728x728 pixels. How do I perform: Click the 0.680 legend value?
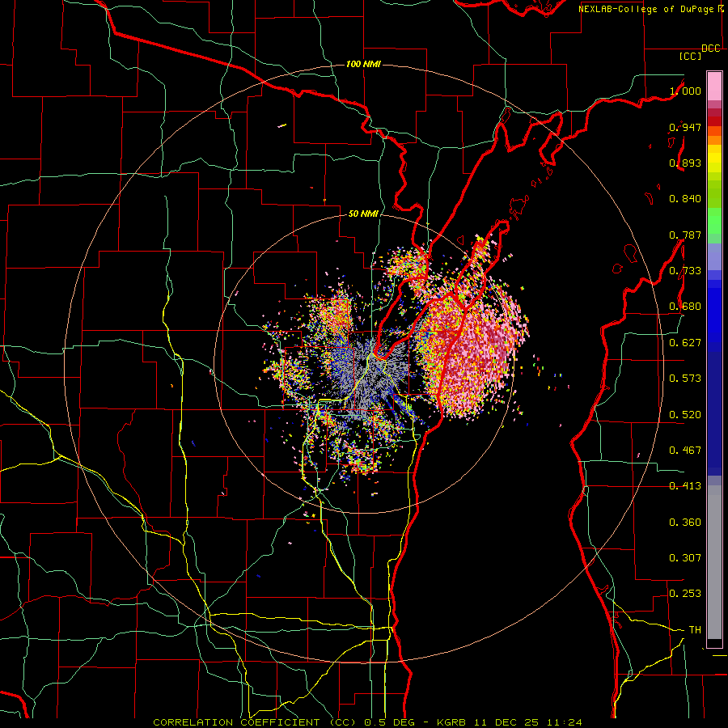[685, 306]
